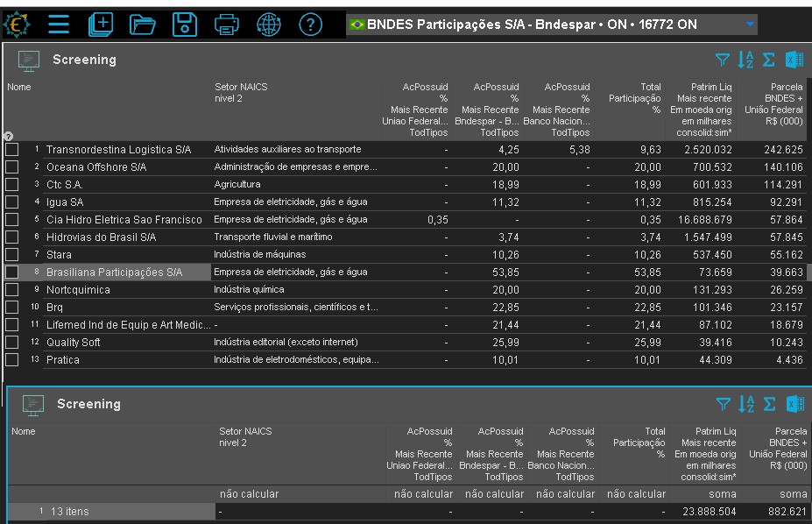Click the Brazil flag beside BNDES Participações
The height and width of the screenshot is (524, 812).
pos(357,25)
